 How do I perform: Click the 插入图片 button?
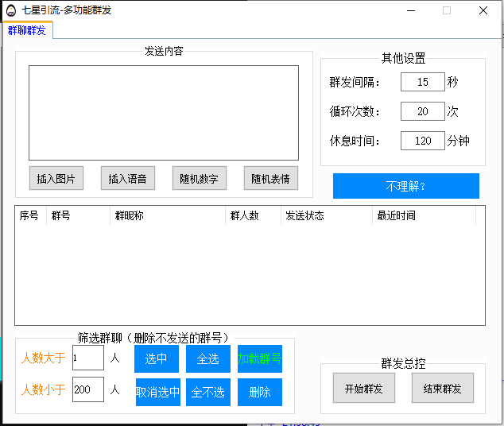coord(56,178)
